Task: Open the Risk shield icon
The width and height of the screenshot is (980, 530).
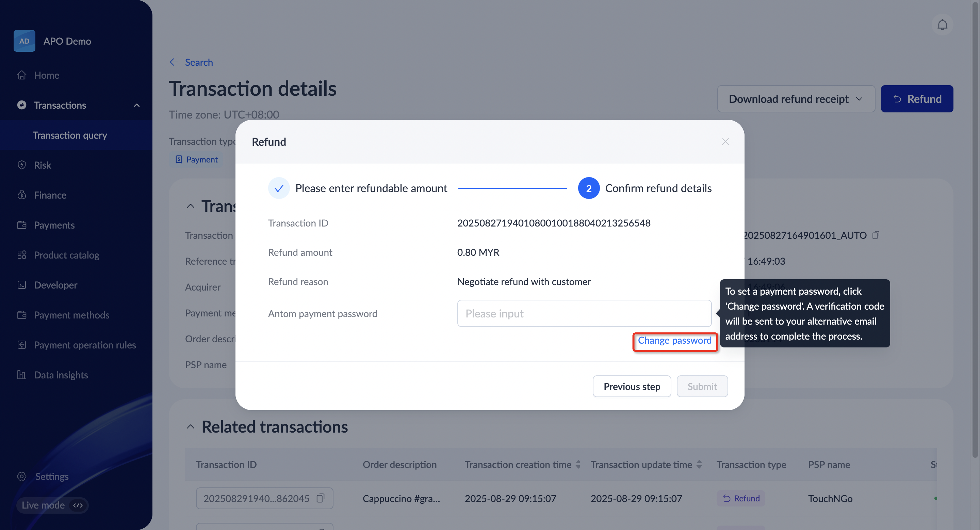Action: (x=22, y=165)
